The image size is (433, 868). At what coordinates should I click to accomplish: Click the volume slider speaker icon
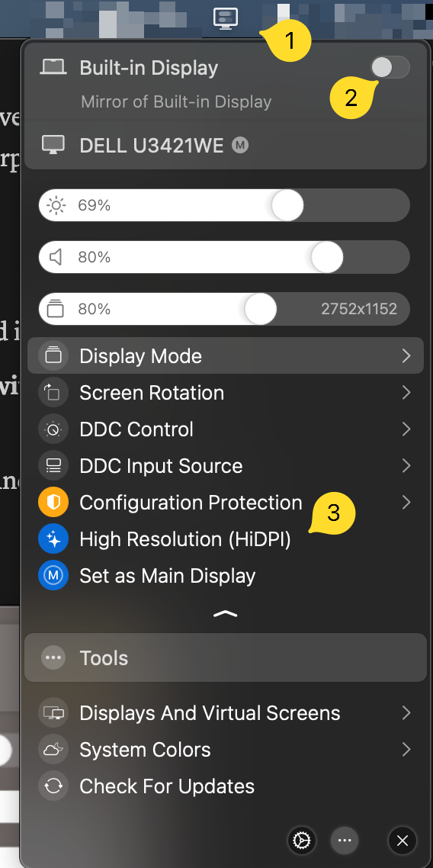pos(56,257)
